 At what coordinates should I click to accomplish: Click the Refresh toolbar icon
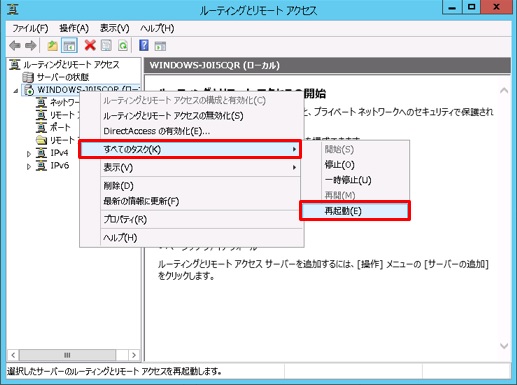[123, 45]
